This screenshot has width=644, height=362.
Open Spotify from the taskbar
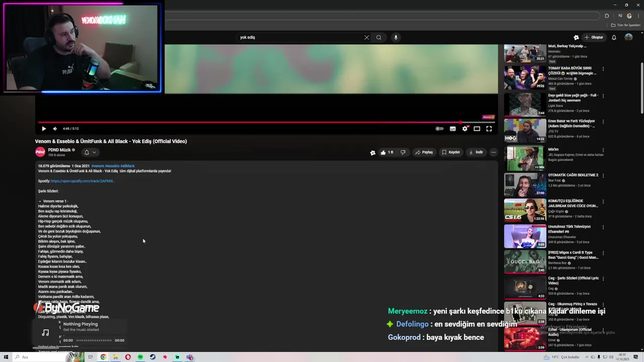(140, 357)
